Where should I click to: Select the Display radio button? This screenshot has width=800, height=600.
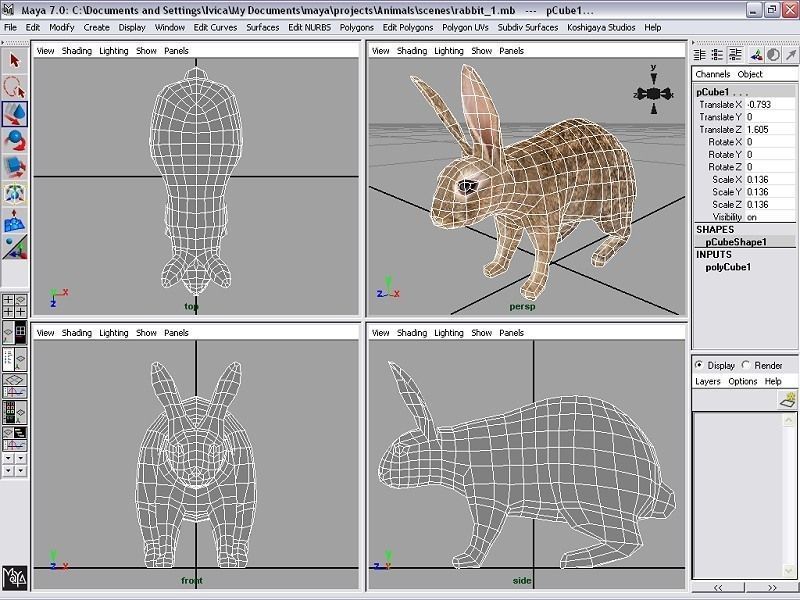pyautogui.click(x=698, y=365)
